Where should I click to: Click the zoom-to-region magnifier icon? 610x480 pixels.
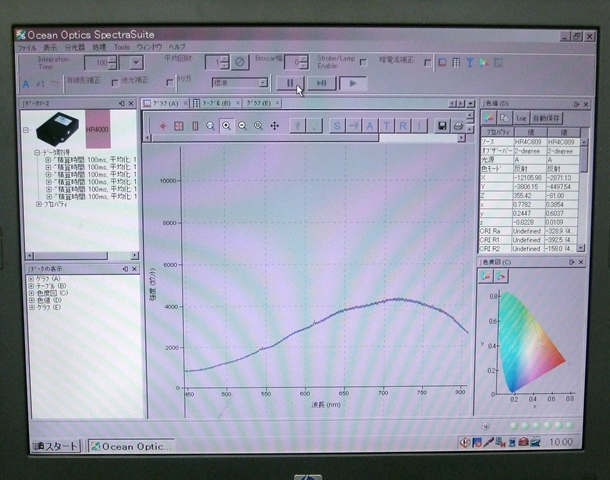click(210, 126)
